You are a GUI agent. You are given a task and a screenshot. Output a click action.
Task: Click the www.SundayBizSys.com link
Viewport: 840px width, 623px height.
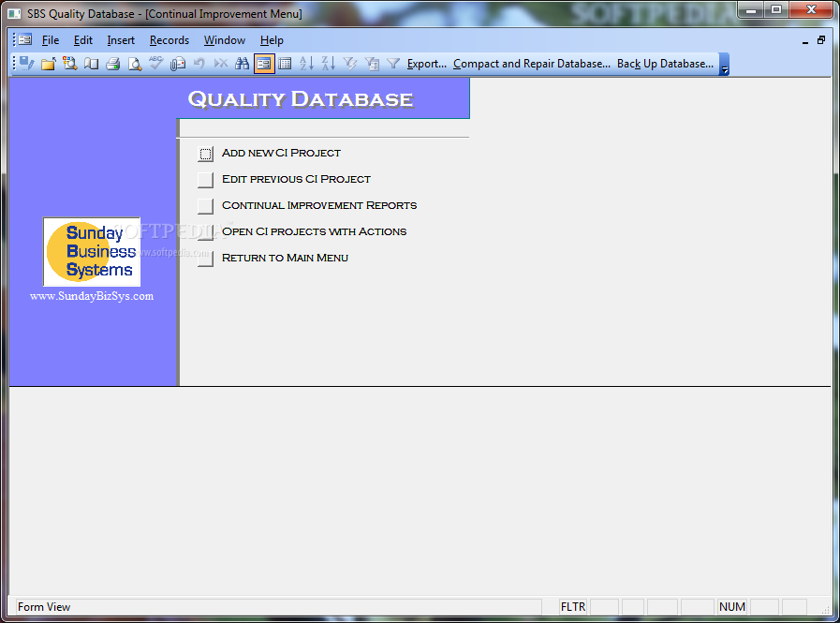[92, 296]
